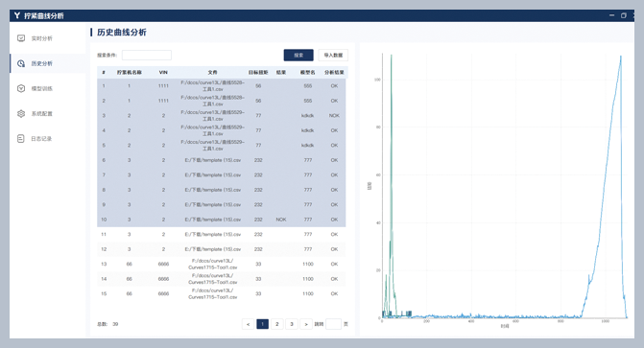This screenshot has height=348, width=644.
Task: Go to the next page with the > arrow
Action: tap(306, 324)
